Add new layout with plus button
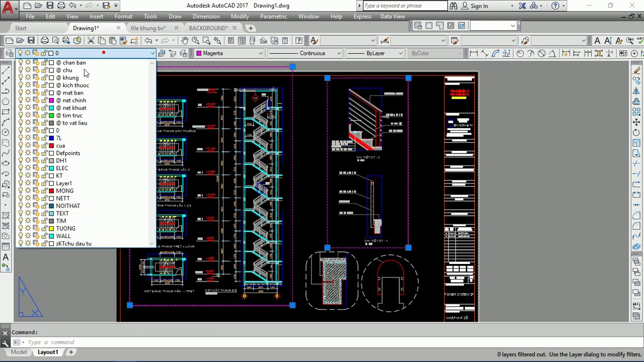The width and height of the screenshot is (644, 362). [x=71, y=352]
